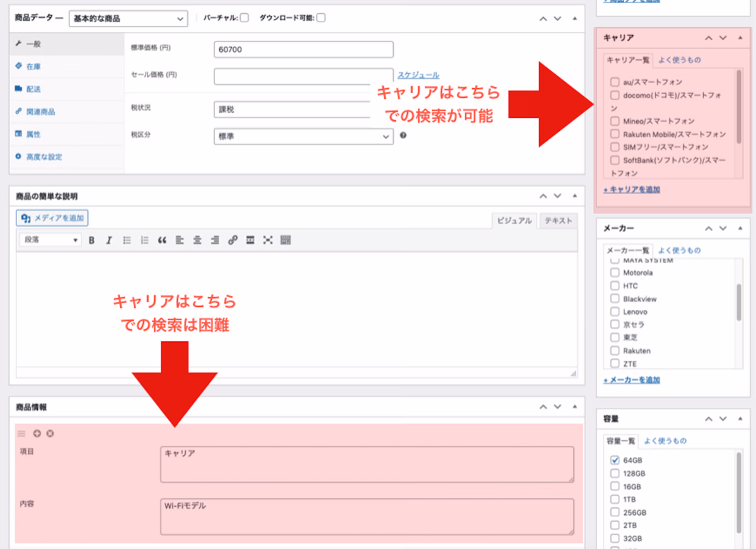Move the 商品情報 panel down

pyautogui.click(x=557, y=407)
